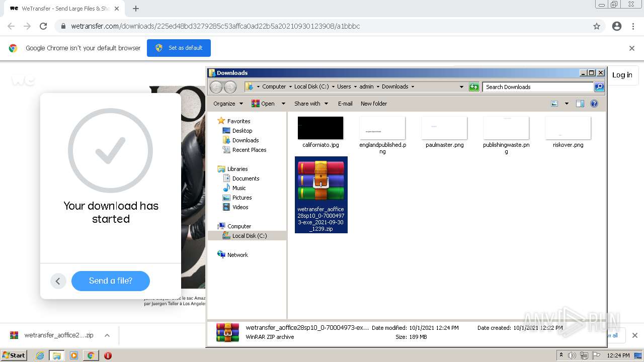This screenshot has height=362, width=644.
Task: Open Pictures library in navigation pane
Action: point(242,198)
